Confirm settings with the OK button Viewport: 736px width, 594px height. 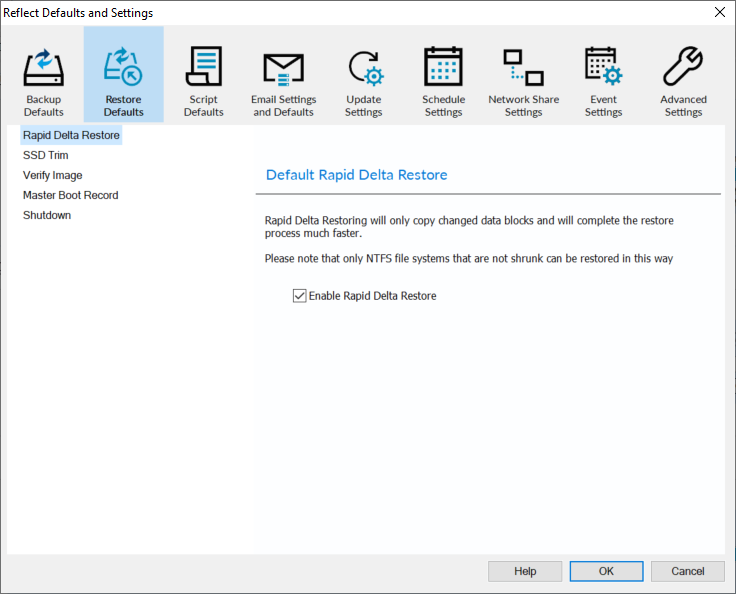[x=606, y=571]
